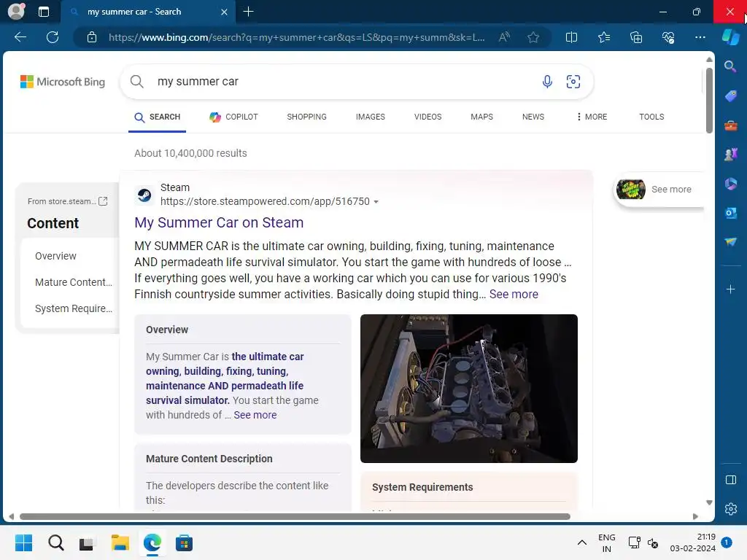Switch to the SHOPPING tab

[x=307, y=117]
